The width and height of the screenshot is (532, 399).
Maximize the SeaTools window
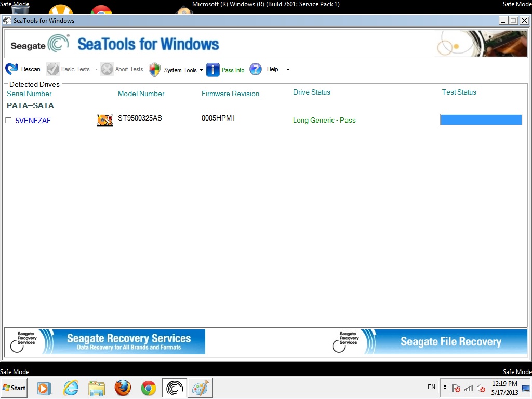click(513, 21)
